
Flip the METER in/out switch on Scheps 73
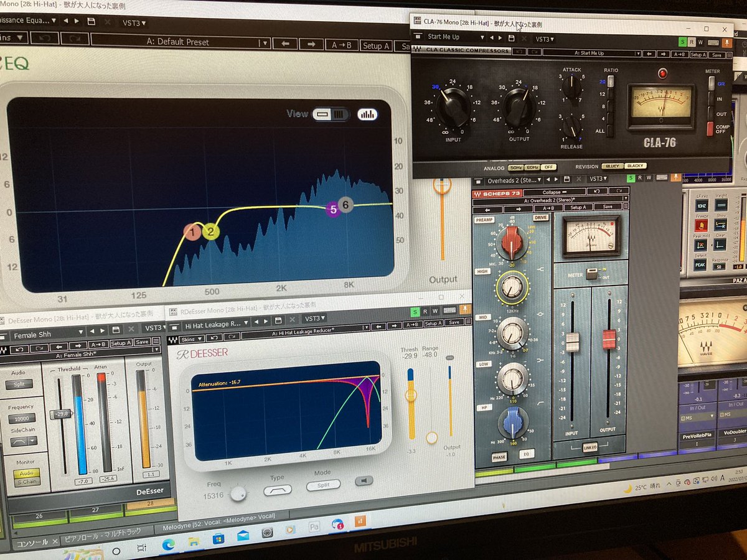click(591, 273)
